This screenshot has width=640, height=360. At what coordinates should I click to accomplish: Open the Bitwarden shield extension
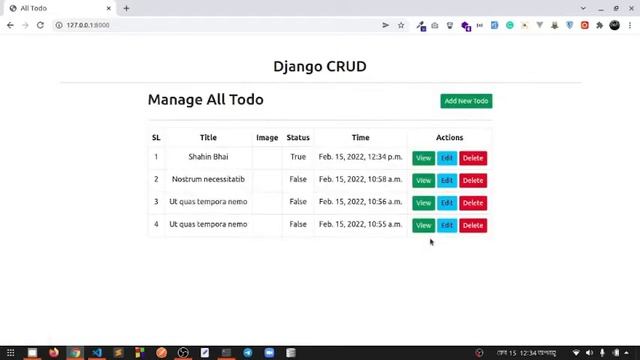click(x=570, y=25)
